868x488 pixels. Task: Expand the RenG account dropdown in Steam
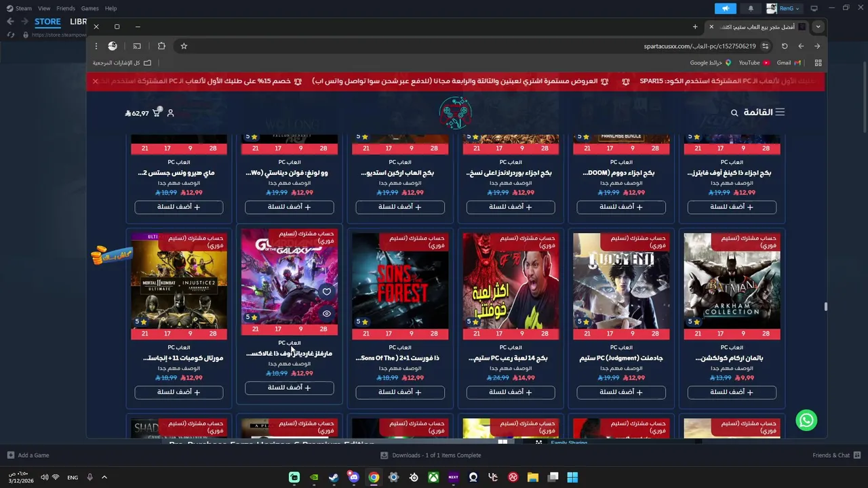click(x=783, y=8)
